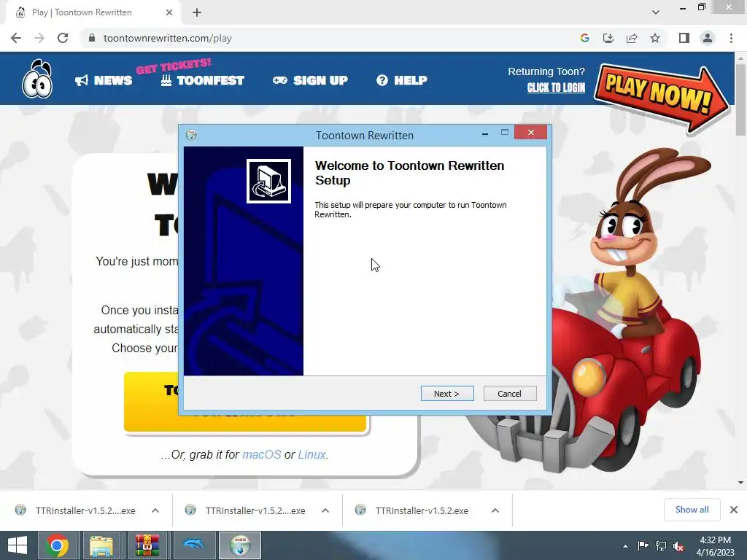Screen dimensions: 747x560
Task: Click the page vertical scrollbar
Action: (740, 98)
